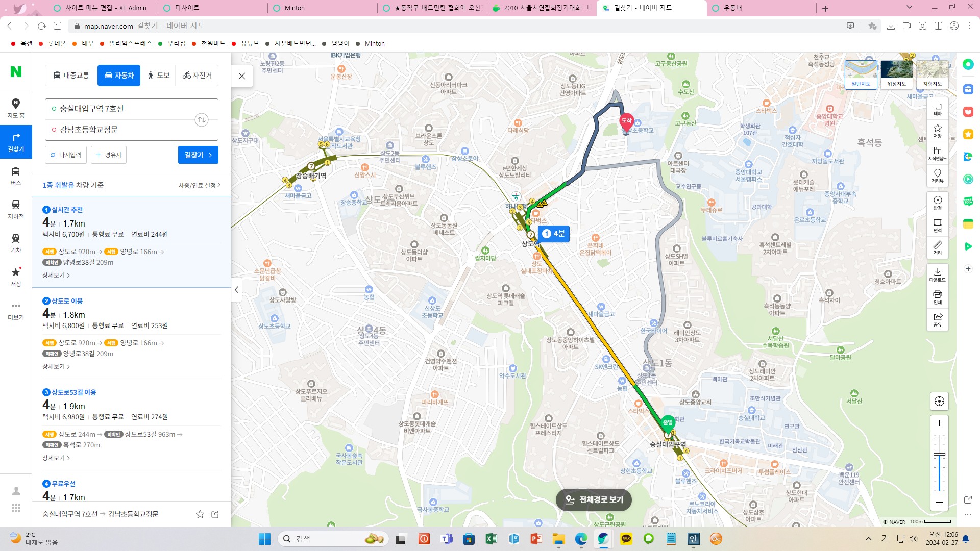Screen dimensions: 980x551
Task: Switch to 일반지도 standard map view
Action: coord(861,74)
